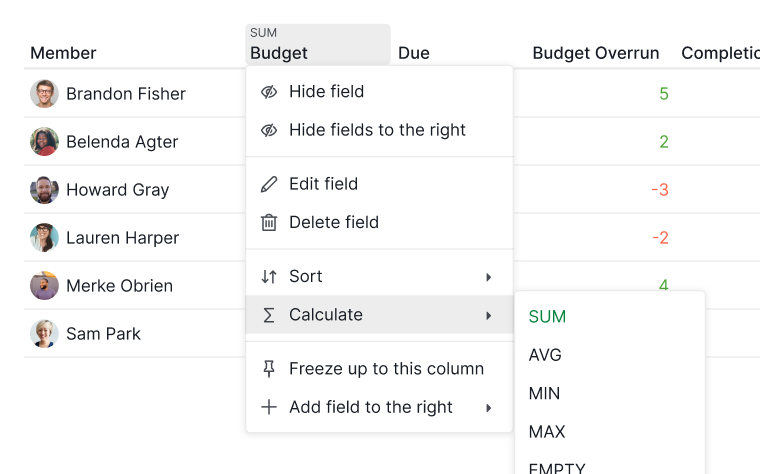Click the sigma icon beside Calculate
760x474 pixels.
point(269,315)
